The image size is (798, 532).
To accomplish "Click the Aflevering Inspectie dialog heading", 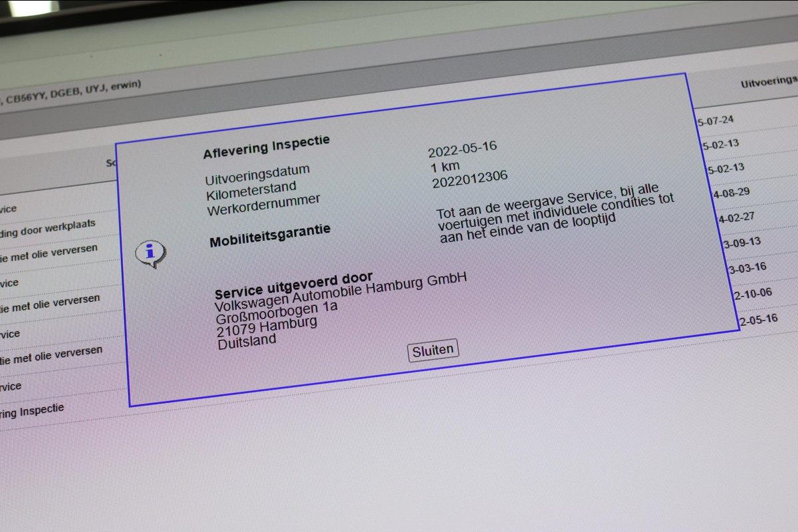I will point(266,147).
